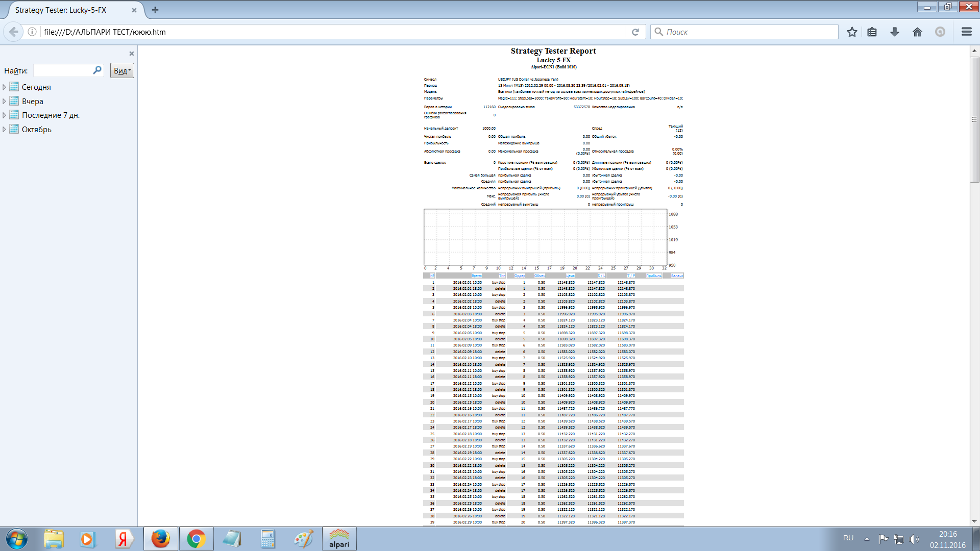Click the page scrollbar down arrow
The image size is (980, 551).
[x=974, y=521]
